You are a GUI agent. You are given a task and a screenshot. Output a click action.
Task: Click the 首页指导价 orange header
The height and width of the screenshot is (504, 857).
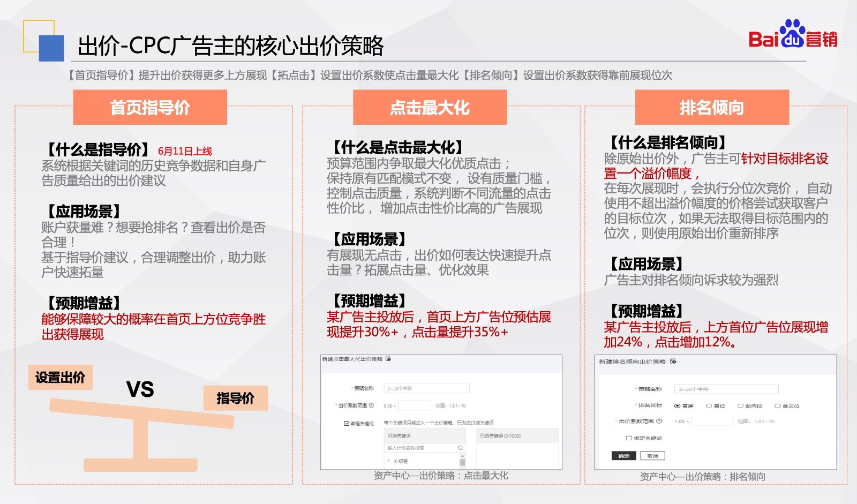tap(150, 107)
